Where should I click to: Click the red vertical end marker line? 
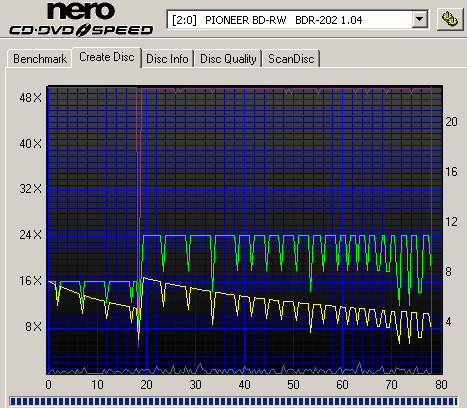[x=431, y=230]
